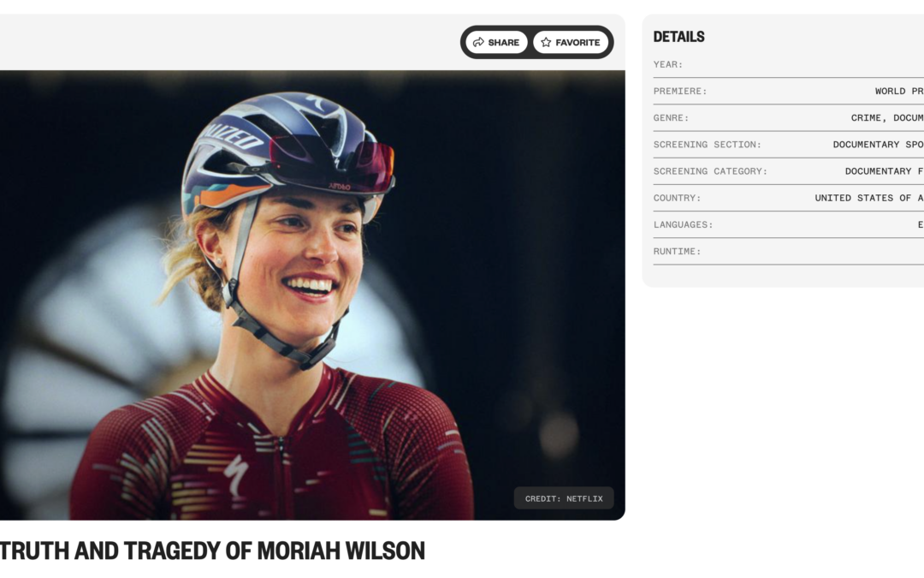Click the World Premiere value text
924x578 pixels.
[899, 92]
